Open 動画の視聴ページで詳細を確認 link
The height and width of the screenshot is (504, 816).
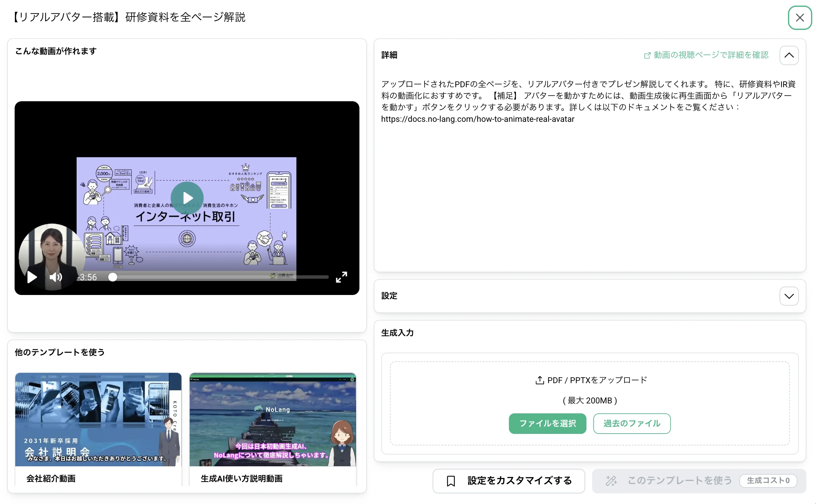(x=706, y=55)
